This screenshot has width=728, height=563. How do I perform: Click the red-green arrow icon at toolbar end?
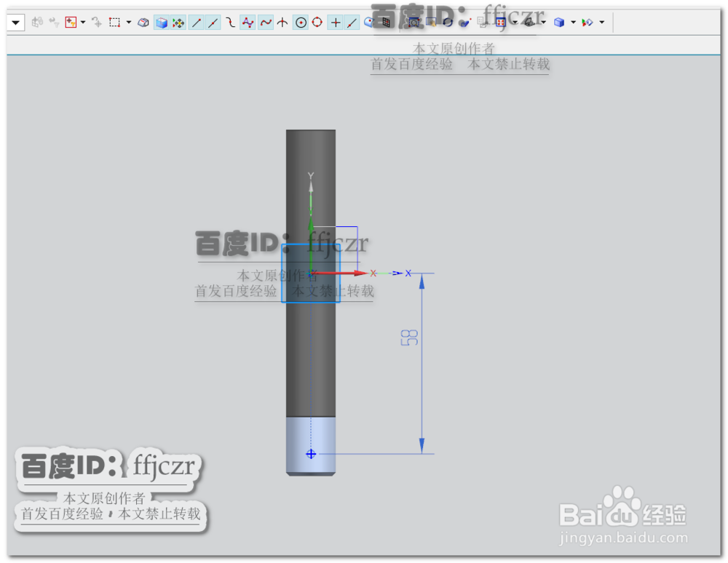587,22
